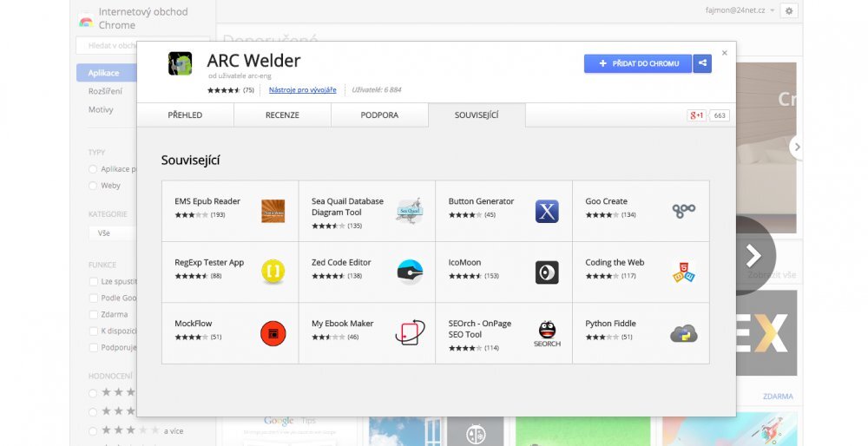Advance carousel with the large right arrow
This screenshot has height=446, width=868.
point(753,255)
